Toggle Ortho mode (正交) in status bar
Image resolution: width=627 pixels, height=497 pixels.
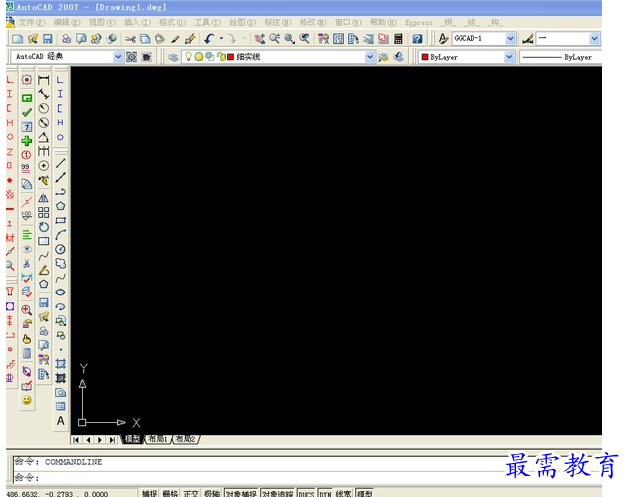[x=191, y=493]
